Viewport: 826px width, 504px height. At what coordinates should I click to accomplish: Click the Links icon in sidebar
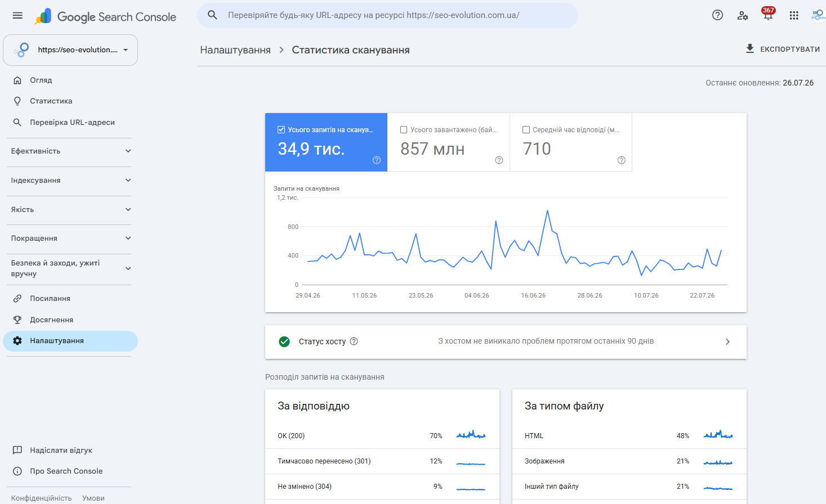point(17,299)
